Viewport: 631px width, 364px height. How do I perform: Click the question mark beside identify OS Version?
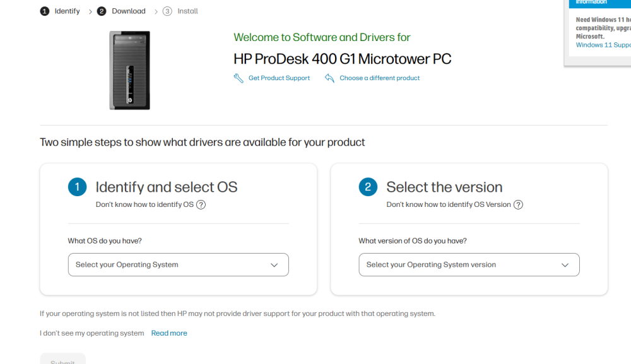(x=518, y=204)
